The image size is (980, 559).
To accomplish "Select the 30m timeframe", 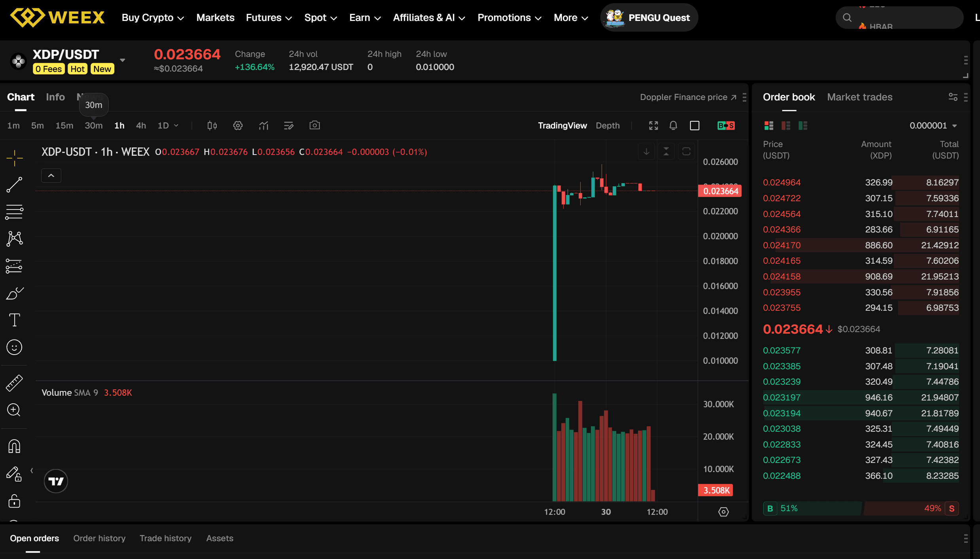I will tap(94, 126).
